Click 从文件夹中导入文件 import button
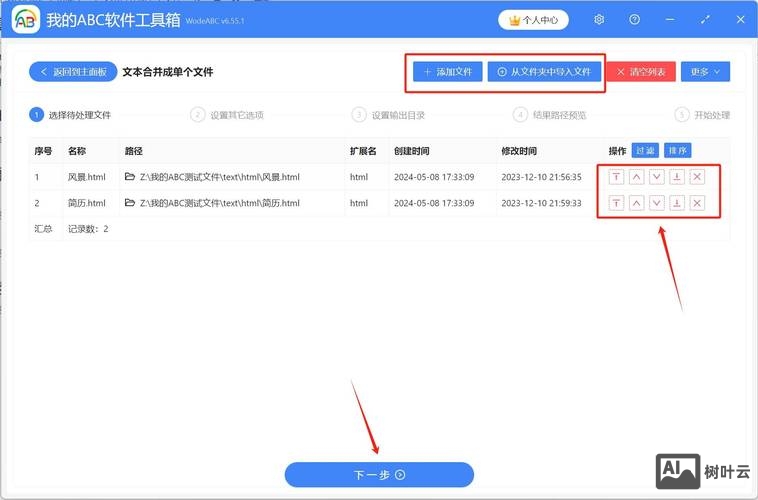The width and height of the screenshot is (758, 500). (544, 72)
